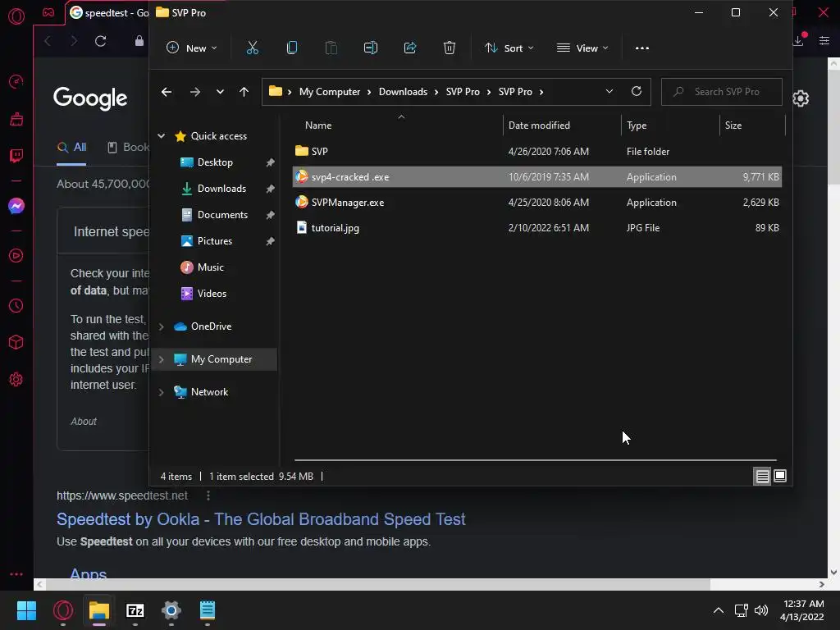Click browser horizontal scrollbar
The width and height of the screenshot is (840, 630).
(x=377, y=584)
